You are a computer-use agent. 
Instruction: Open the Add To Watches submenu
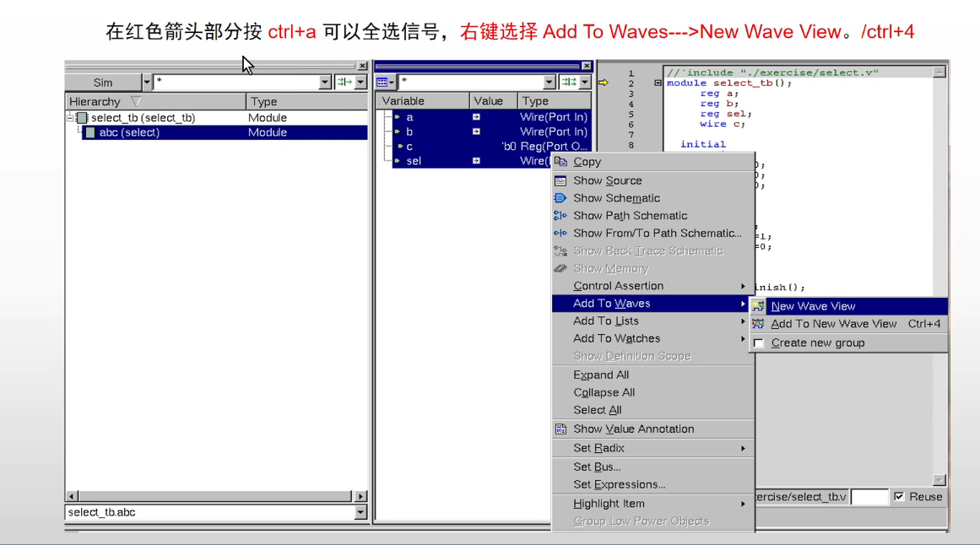[x=653, y=338]
